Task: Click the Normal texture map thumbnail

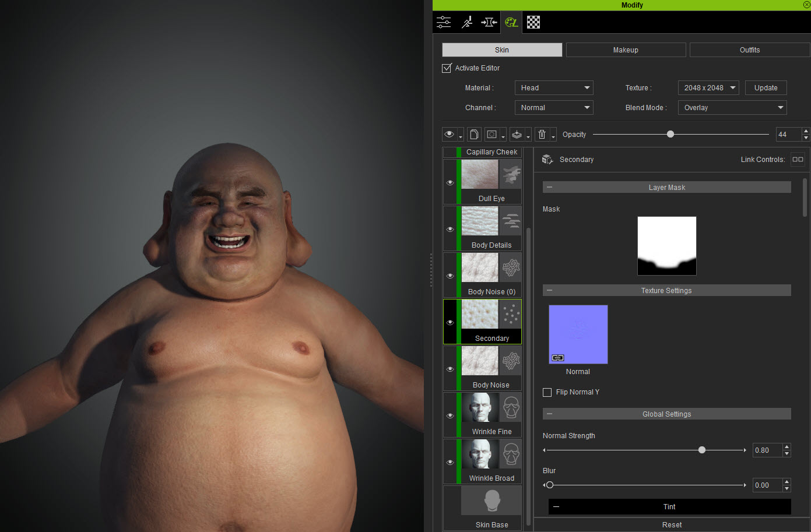Action: (x=578, y=334)
